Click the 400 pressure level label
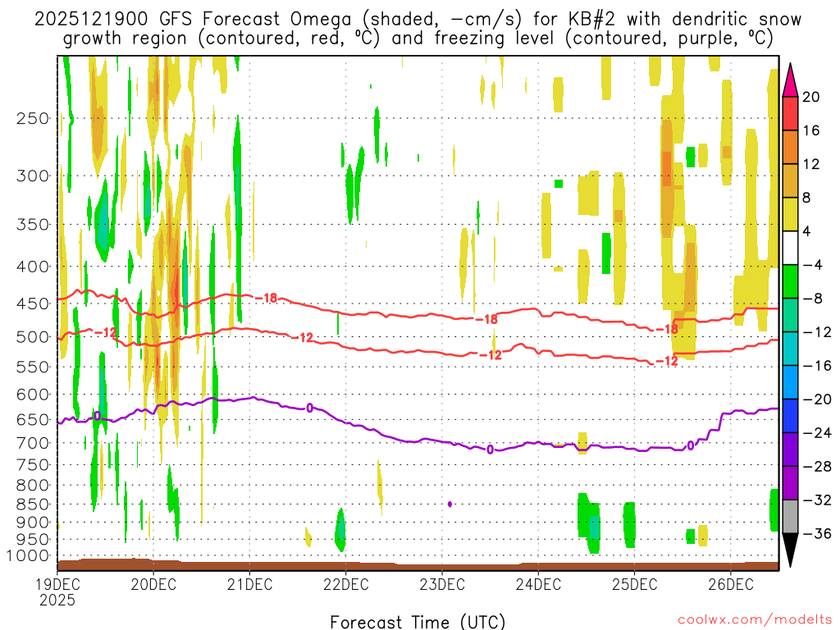Viewport: 840px width, 630px height. coord(33,267)
